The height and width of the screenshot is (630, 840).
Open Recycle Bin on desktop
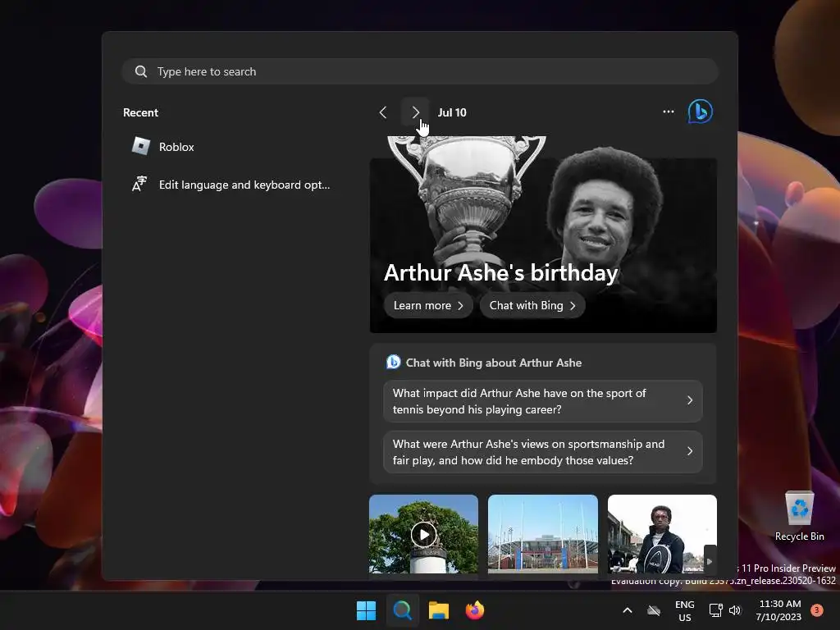[x=799, y=515]
